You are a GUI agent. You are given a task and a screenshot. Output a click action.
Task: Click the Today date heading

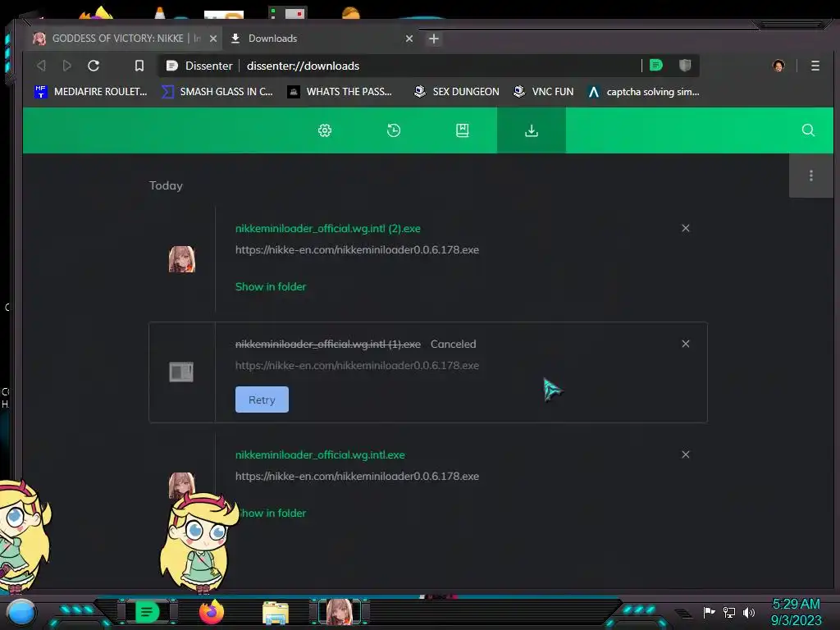coord(166,185)
